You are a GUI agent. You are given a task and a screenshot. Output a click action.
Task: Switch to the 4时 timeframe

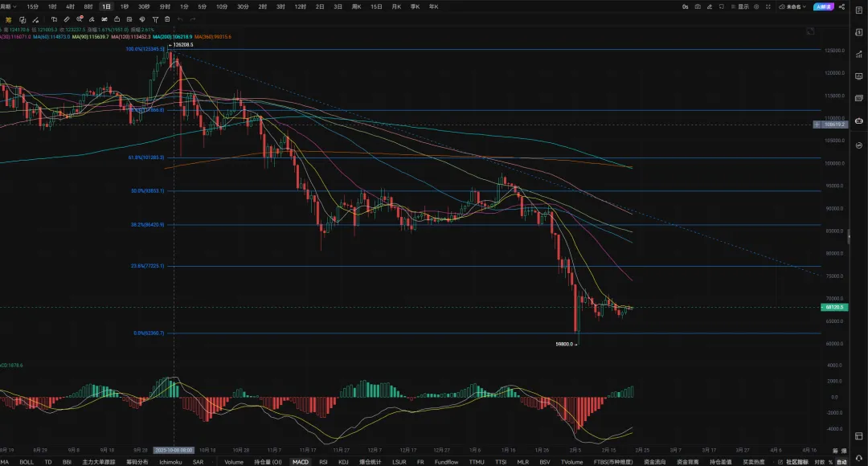tap(70, 6)
